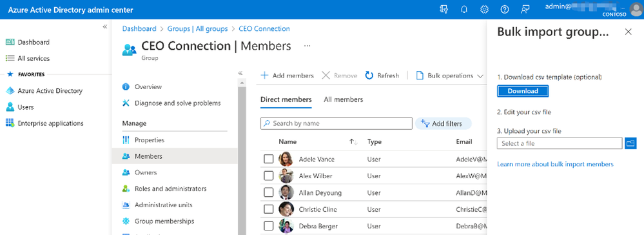Open Learn more about bulk import members
Image resolution: width=644 pixels, height=235 pixels.
tap(555, 164)
